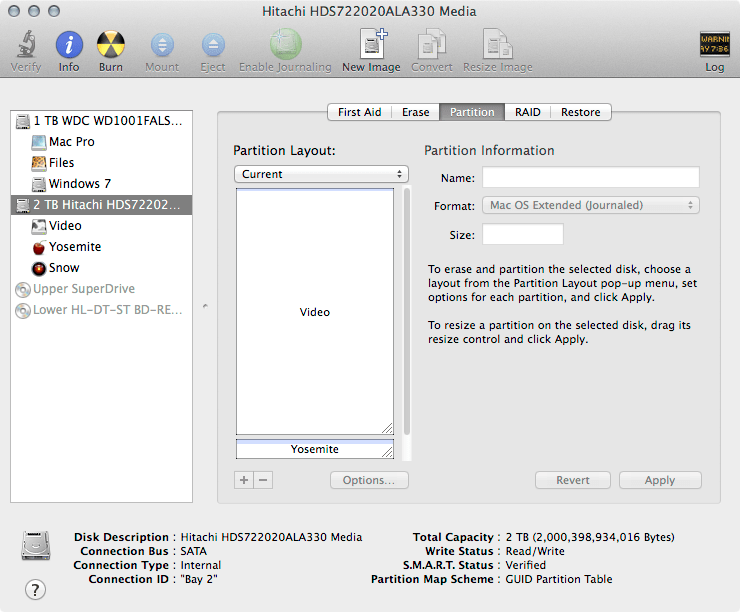
Task: Click the Apply button
Action: click(660, 480)
